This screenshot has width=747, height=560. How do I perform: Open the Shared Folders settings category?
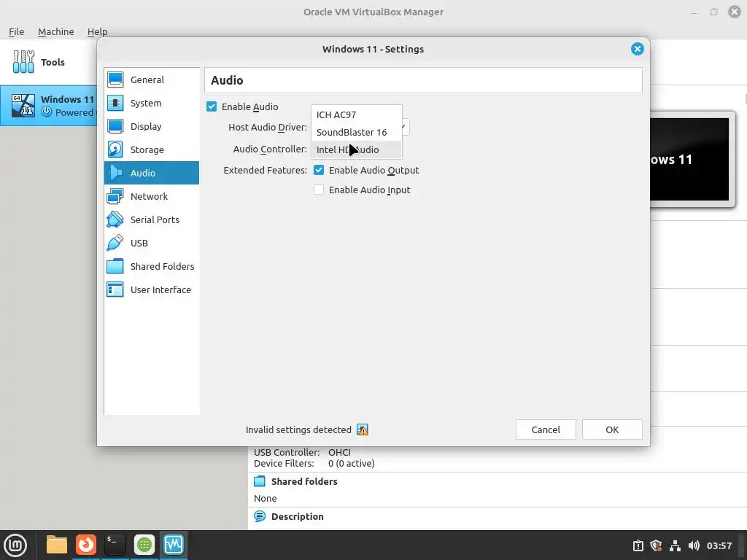152,266
